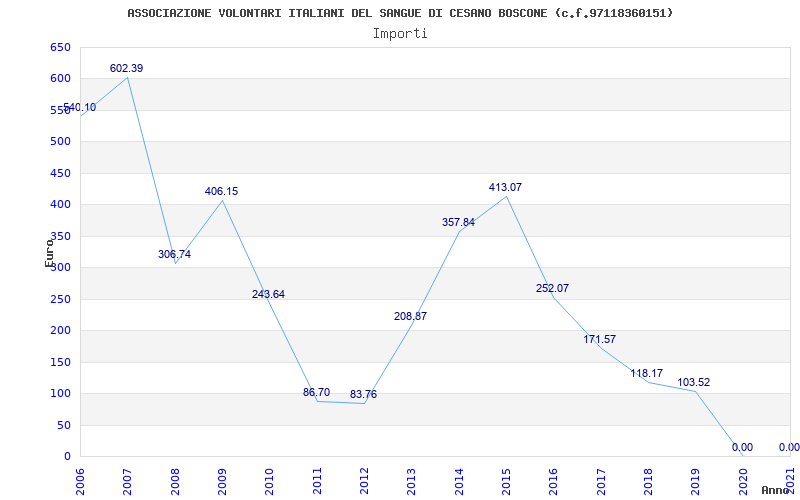Image resolution: width=800 pixels, height=500 pixels.
Task: Click the 2020 x-axis year label
Action: (742, 482)
